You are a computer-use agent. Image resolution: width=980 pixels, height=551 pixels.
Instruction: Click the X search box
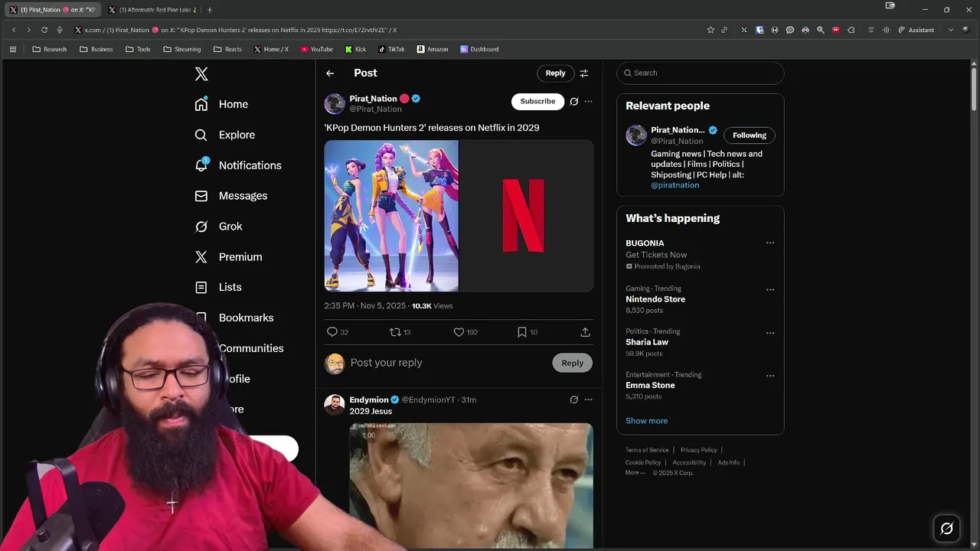point(701,73)
